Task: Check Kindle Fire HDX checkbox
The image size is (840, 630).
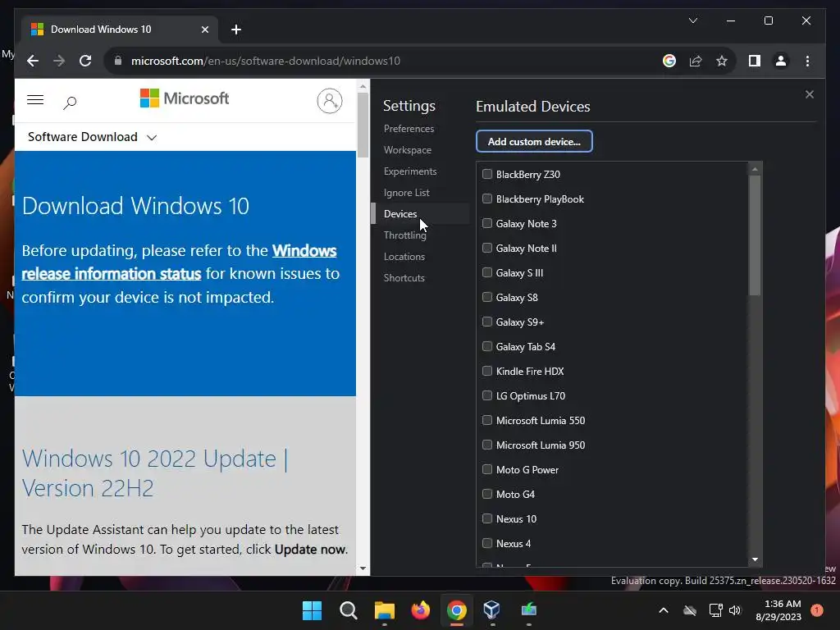Action: click(487, 372)
